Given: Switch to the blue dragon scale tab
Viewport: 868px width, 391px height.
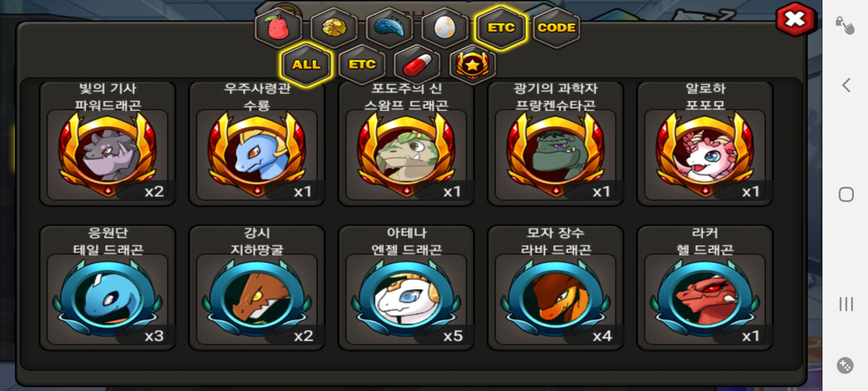Looking at the screenshot, I should (x=389, y=28).
